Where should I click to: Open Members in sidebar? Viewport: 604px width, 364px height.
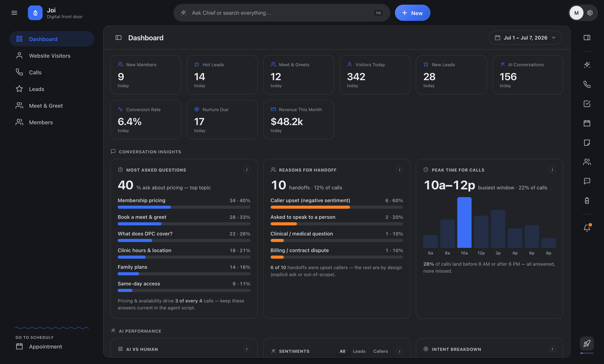[x=52, y=122]
